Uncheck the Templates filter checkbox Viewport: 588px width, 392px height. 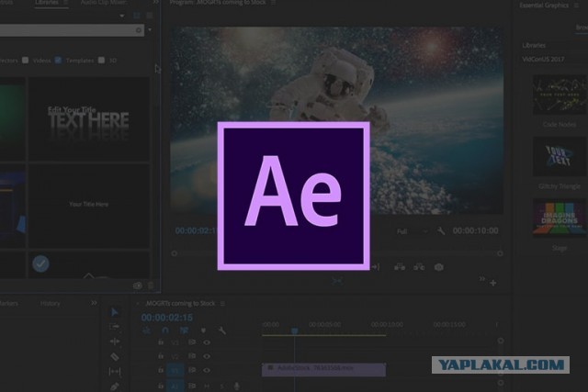tap(58, 60)
